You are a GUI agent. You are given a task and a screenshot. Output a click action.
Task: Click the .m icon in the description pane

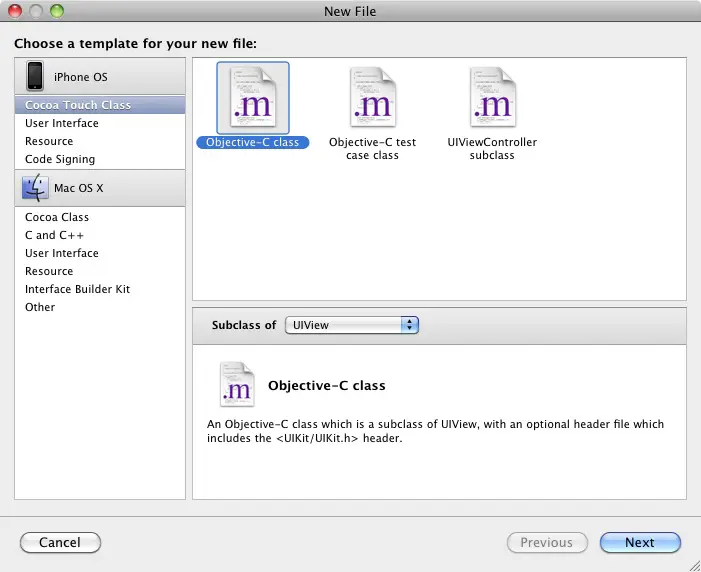pyautogui.click(x=237, y=385)
